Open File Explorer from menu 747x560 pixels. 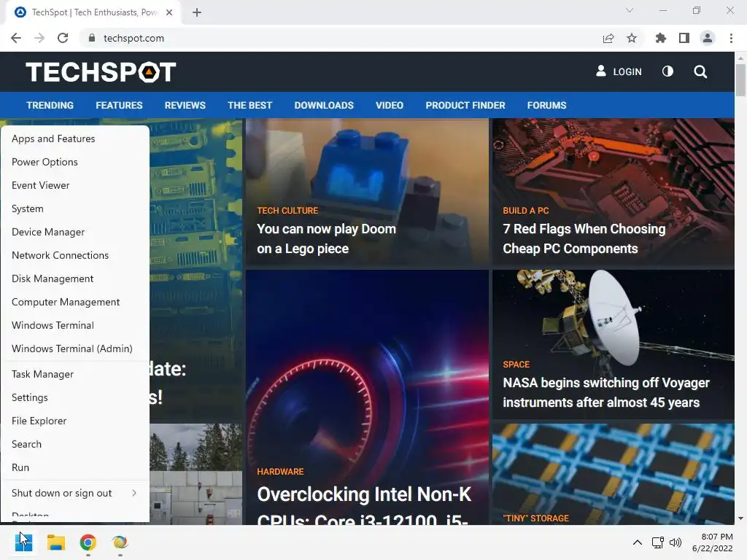[x=75, y=421]
